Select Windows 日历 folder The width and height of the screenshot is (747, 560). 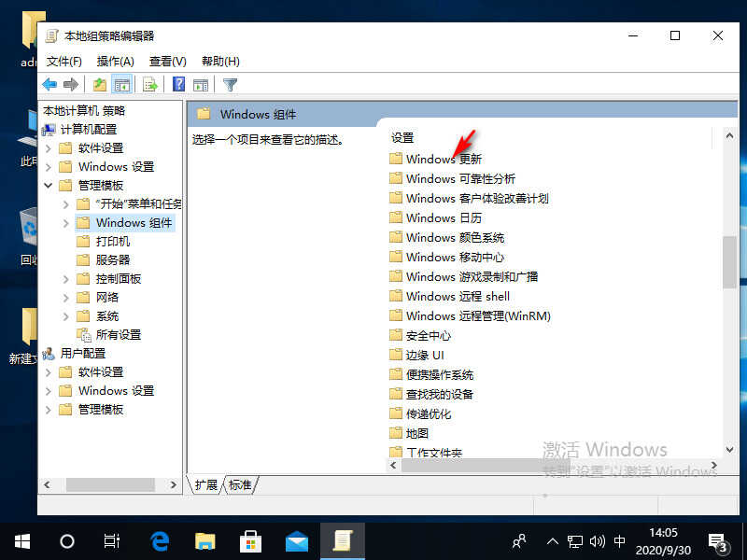click(x=435, y=217)
